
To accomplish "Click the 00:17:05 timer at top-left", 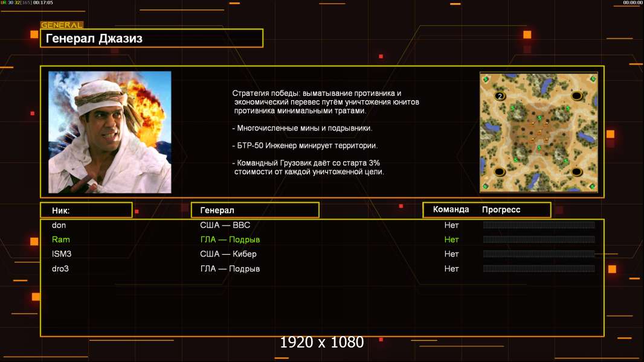I will (x=43, y=2).
